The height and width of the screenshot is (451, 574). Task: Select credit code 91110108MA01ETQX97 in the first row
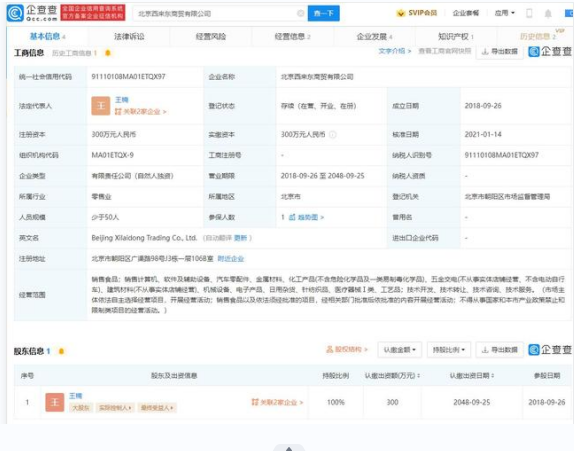tap(128, 77)
